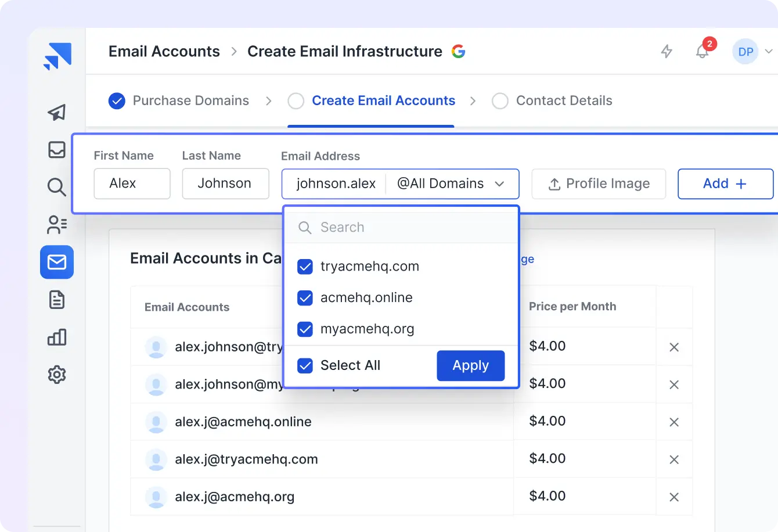Uncheck the tryacmehq.com domain
The width and height of the screenshot is (778, 532).
coord(305,267)
